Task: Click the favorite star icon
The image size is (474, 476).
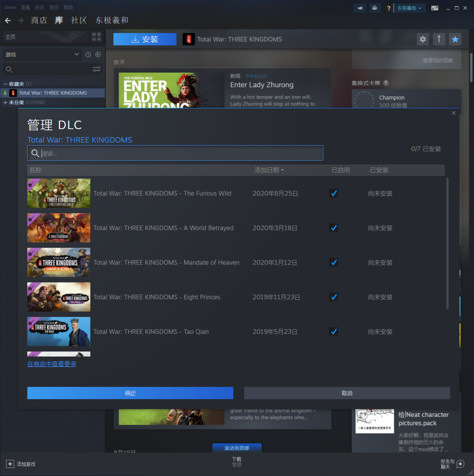Action: click(455, 39)
